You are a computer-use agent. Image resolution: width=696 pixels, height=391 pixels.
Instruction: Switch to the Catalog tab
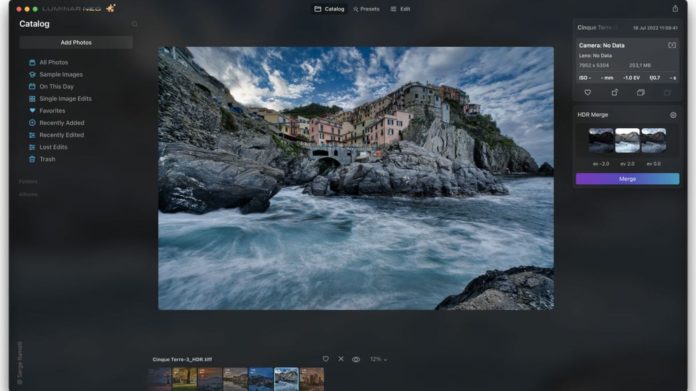pyautogui.click(x=329, y=9)
